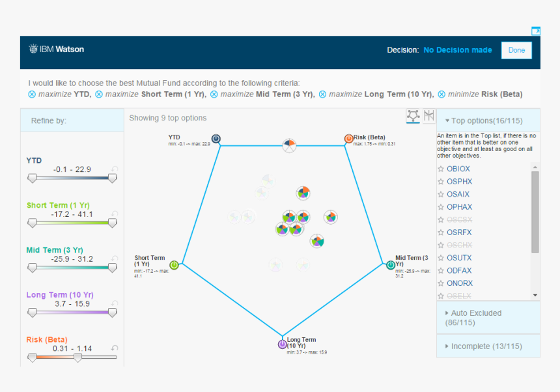Click the top options list scrollbar thumb

coord(535,212)
